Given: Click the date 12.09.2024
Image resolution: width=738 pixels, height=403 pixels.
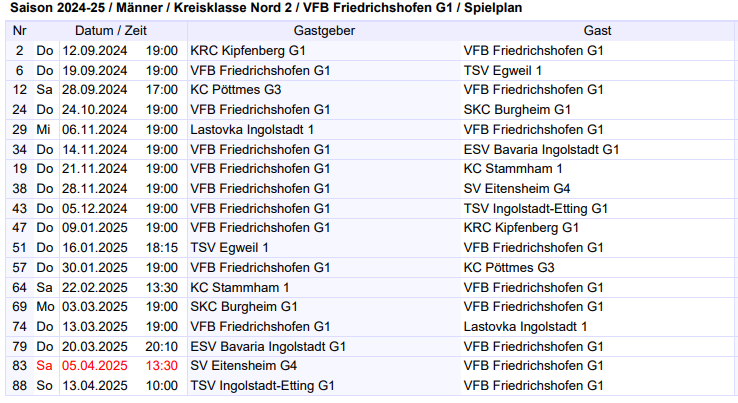Looking at the screenshot, I should click(x=94, y=50).
